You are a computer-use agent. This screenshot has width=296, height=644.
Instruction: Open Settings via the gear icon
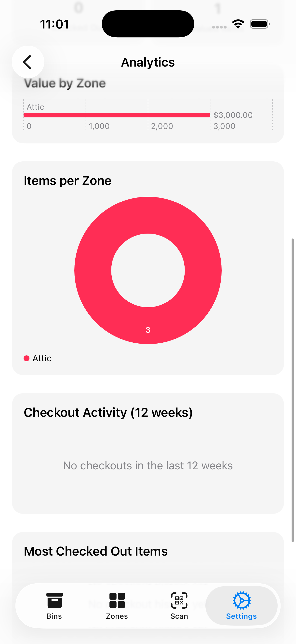tap(241, 600)
